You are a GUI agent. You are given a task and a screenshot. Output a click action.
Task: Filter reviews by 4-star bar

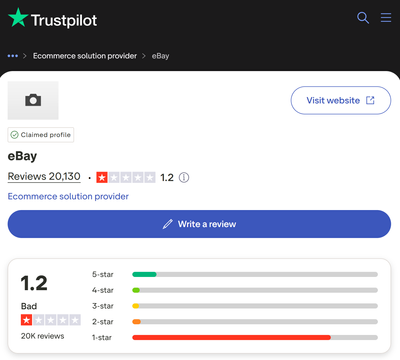point(255,290)
